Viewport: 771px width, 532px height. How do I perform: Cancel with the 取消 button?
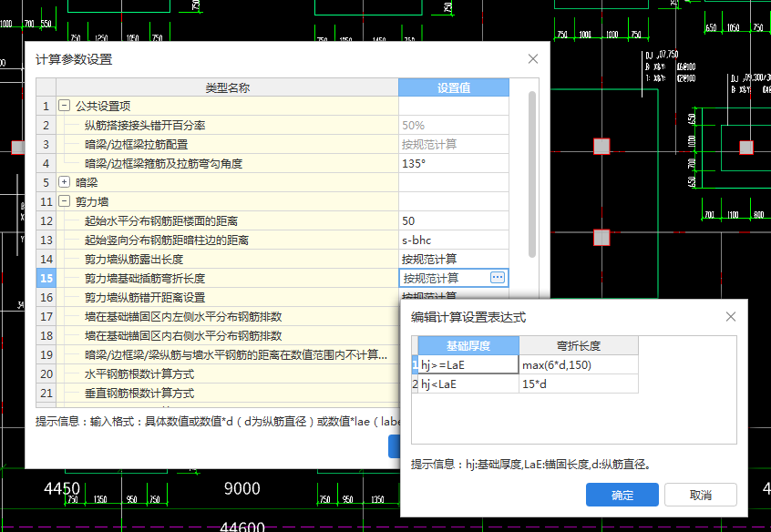[700, 495]
